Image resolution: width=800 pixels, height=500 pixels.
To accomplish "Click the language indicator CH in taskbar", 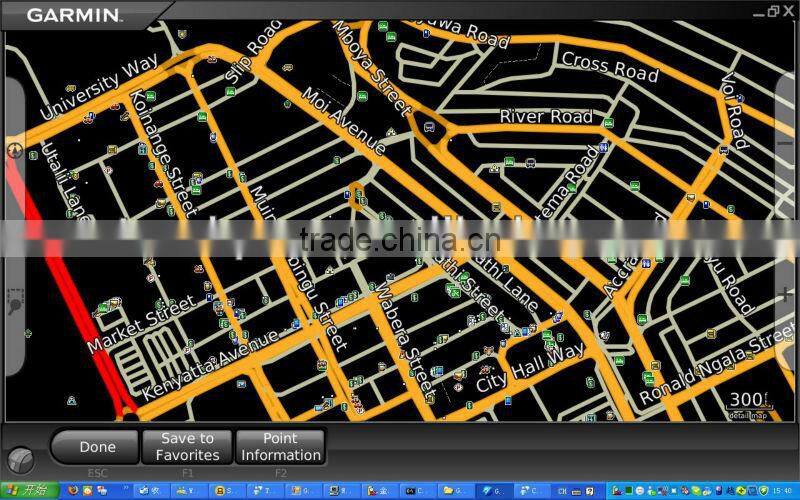I will [562, 491].
